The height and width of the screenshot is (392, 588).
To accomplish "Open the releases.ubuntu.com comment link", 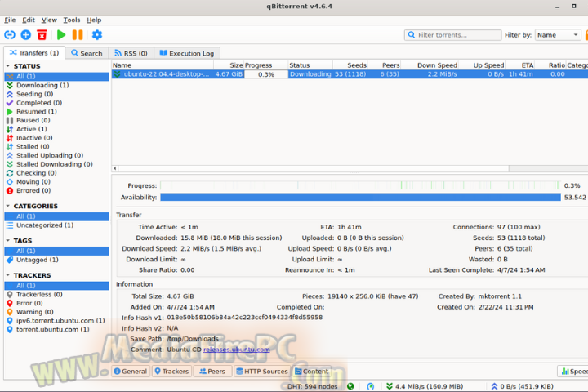I will coord(236,350).
